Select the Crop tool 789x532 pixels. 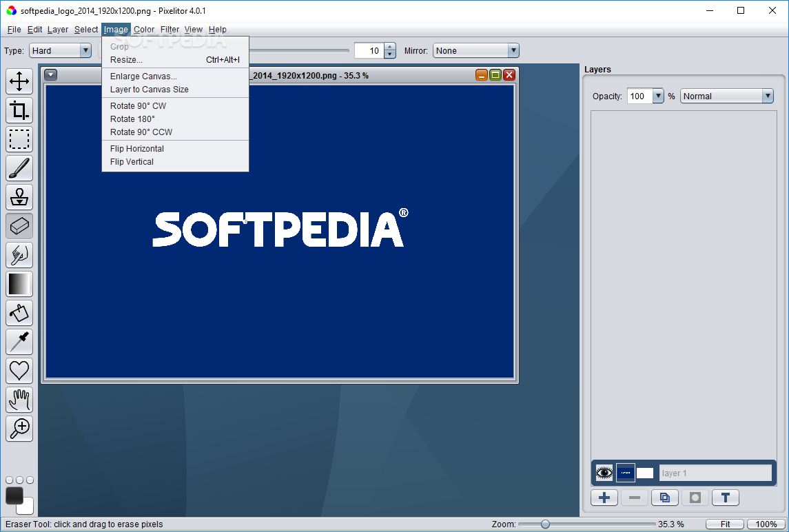click(x=19, y=110)
